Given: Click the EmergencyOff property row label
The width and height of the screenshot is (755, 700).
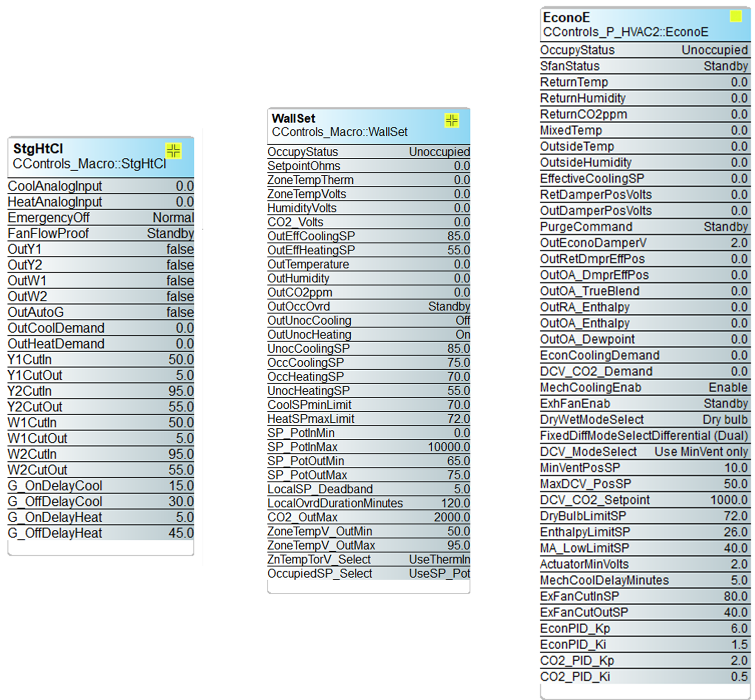Looking at the screenshot, I should (x=48, y=218).
